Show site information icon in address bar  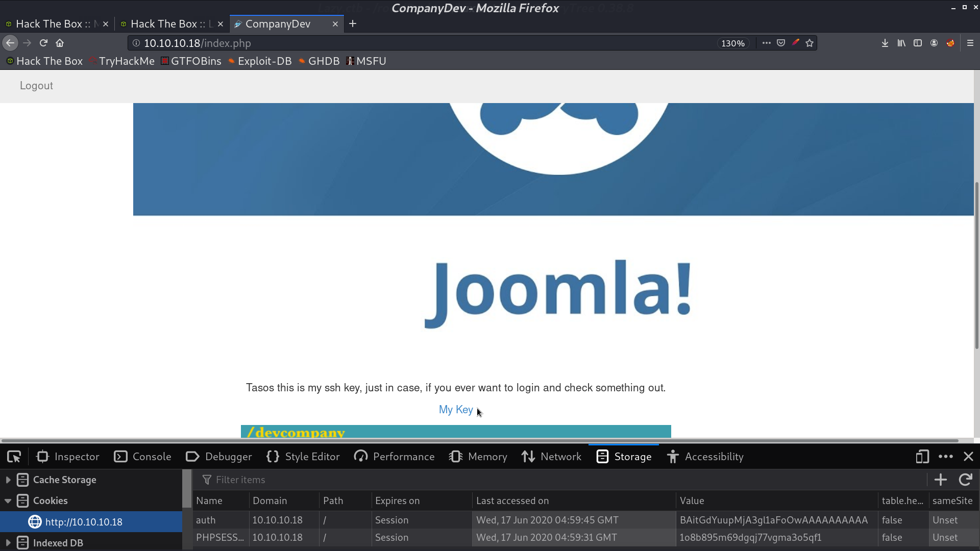click(136, 43)
